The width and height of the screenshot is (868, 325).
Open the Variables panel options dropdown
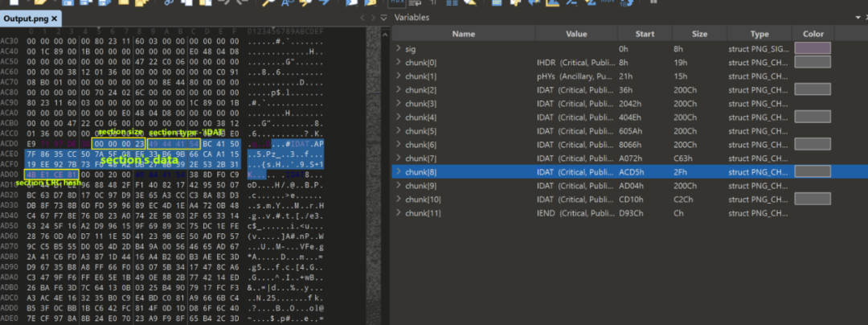click(x=858, y=18)
